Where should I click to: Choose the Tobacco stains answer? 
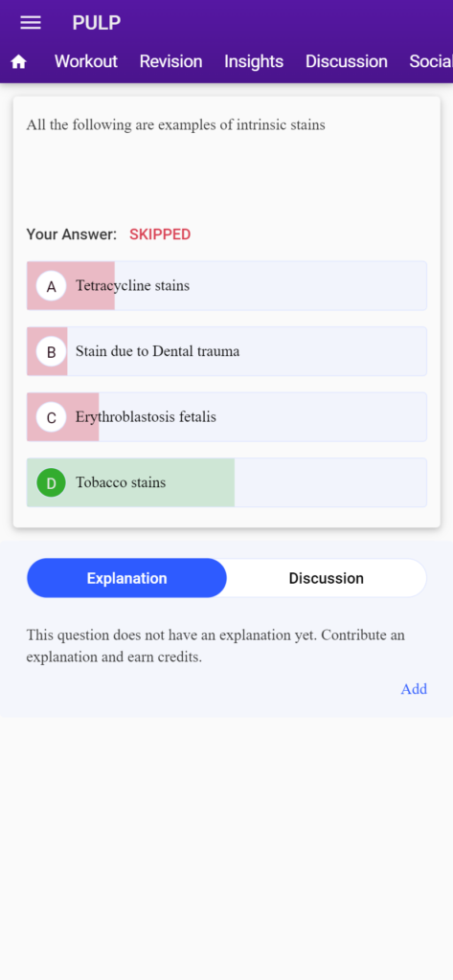point(226,482)
